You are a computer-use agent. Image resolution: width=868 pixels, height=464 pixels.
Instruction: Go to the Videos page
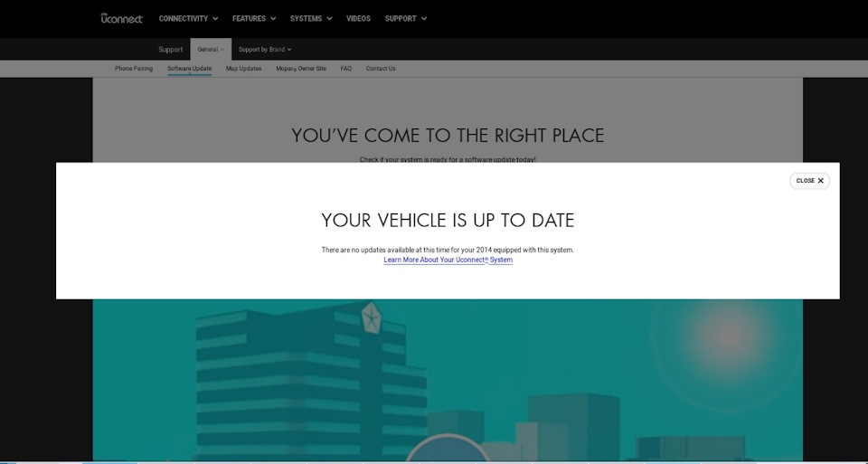358,19
